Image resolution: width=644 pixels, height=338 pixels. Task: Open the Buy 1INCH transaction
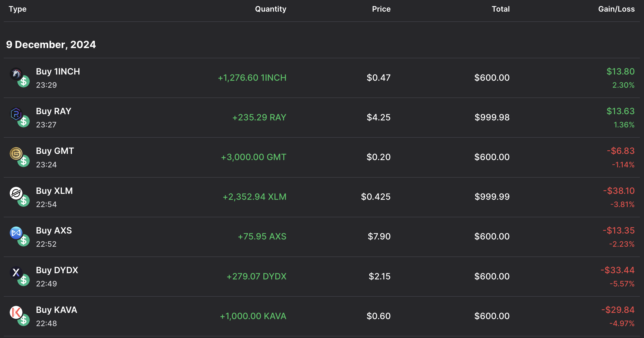pyautogui.click(x=58, y=72)
